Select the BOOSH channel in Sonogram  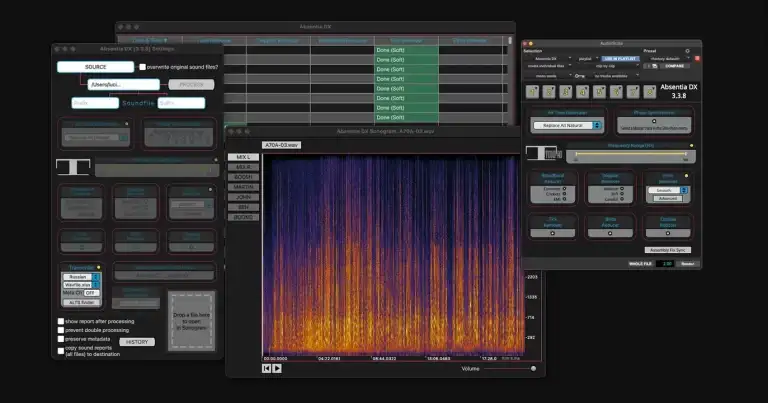click(x=243, y=177)
